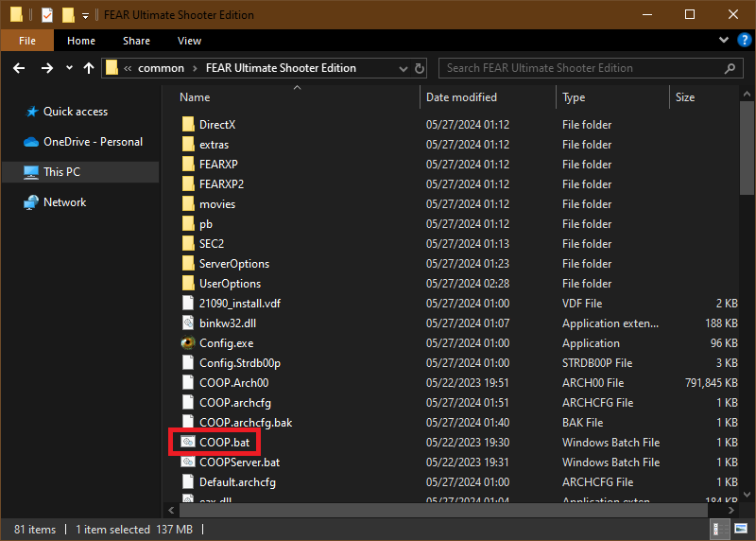Click the Windows Batch File type for COOPServer.bat

coord(610,462)
